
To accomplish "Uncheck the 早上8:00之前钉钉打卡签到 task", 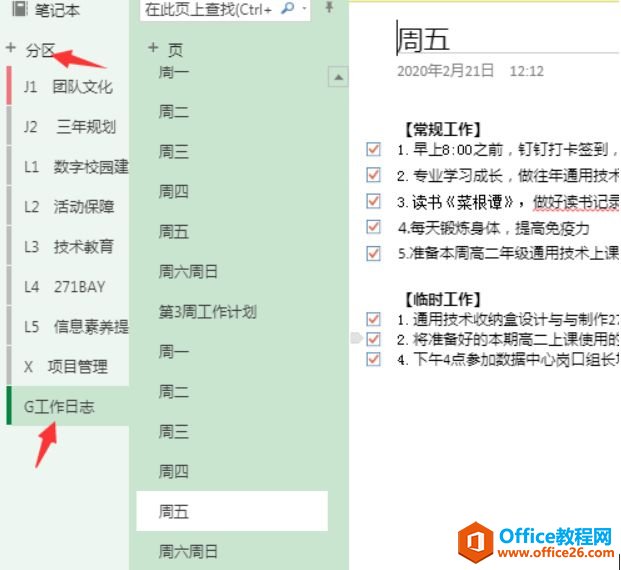I will [373, 150].
